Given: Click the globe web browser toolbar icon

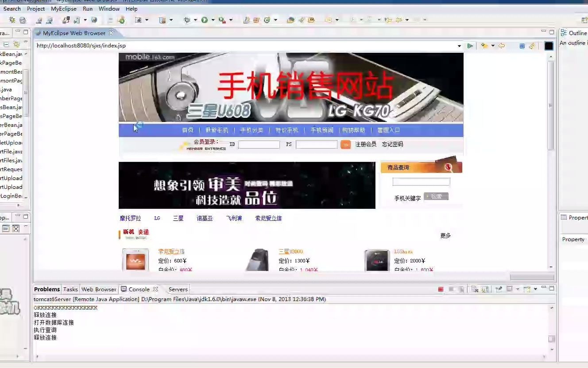Looking at the screenshot, I should [x=94, y=20].
